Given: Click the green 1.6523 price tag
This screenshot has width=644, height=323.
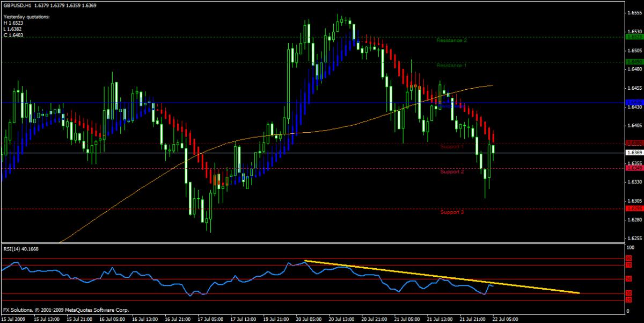Looking at the screenshot, I should coord(634,37).
